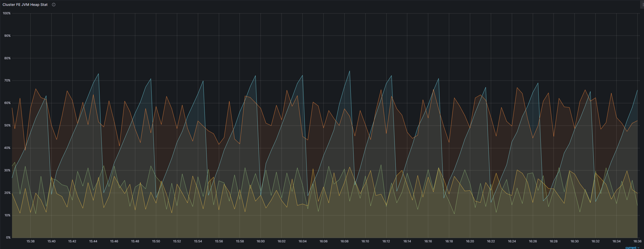Click the panel description info icon
The height and width of the screenshot is (249, 644).
54,5
